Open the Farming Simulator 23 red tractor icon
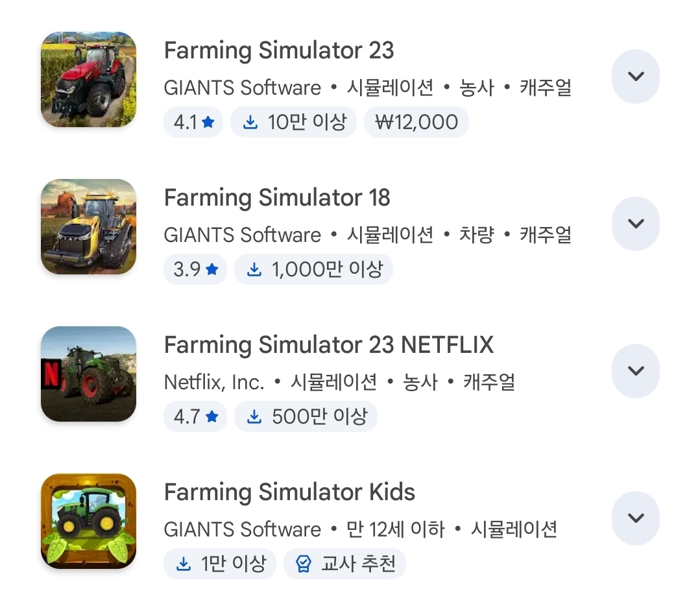 [x=88, y=79]
